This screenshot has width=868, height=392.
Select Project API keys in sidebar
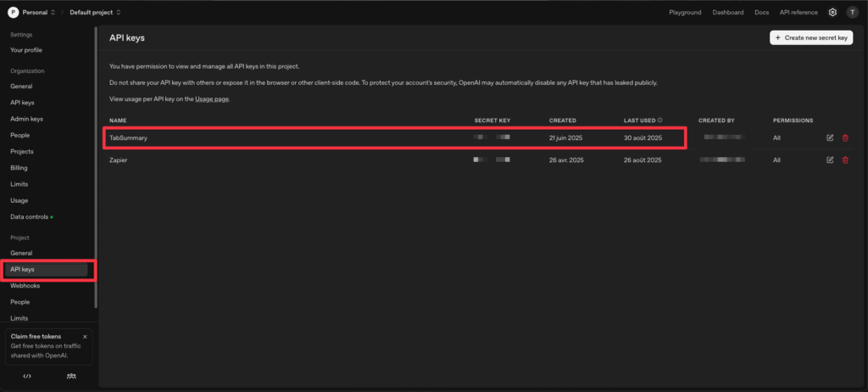(46, 270)
